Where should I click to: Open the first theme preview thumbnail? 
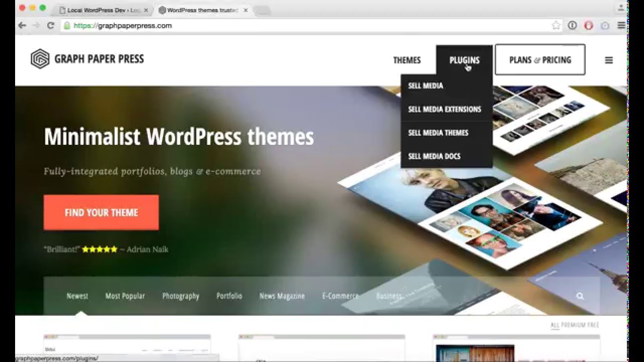point(127,348)
